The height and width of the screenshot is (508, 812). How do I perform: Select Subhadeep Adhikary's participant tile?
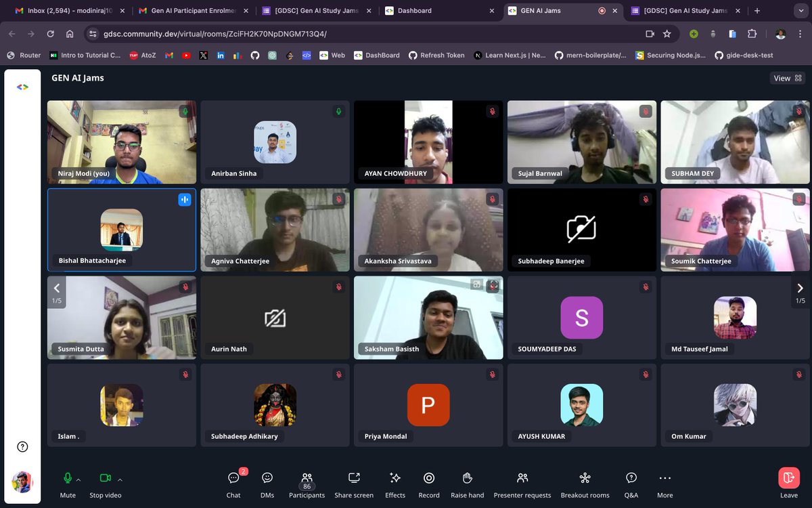(275, 405)
